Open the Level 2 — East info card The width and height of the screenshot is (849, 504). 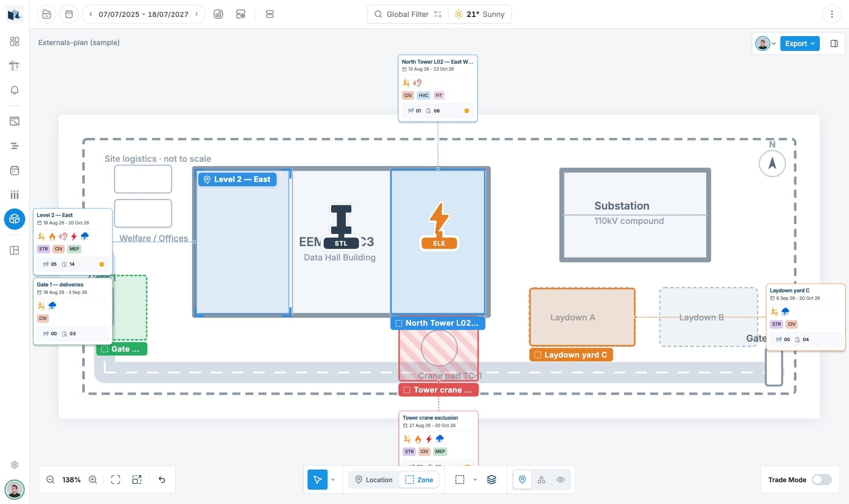(73, 241)
